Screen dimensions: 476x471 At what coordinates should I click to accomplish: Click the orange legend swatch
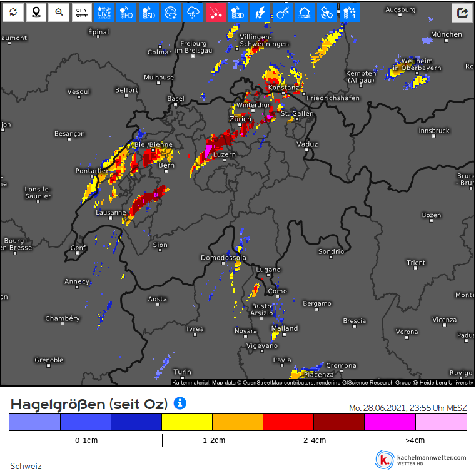[x=238, y=422]
